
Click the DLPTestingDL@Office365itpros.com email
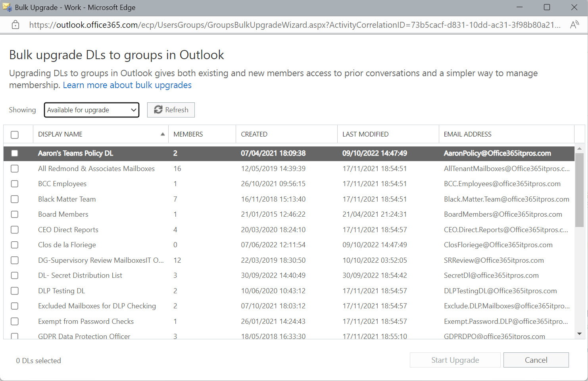coord(500,291)
